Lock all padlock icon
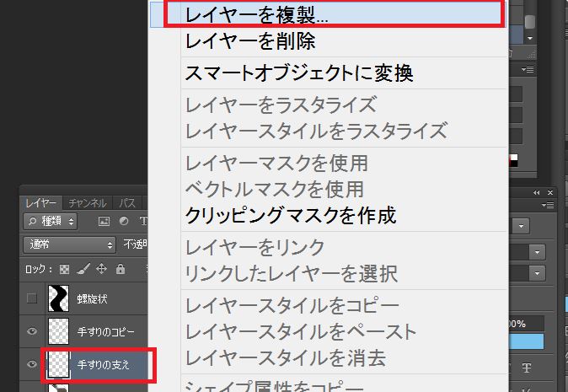 click(121, 269)
